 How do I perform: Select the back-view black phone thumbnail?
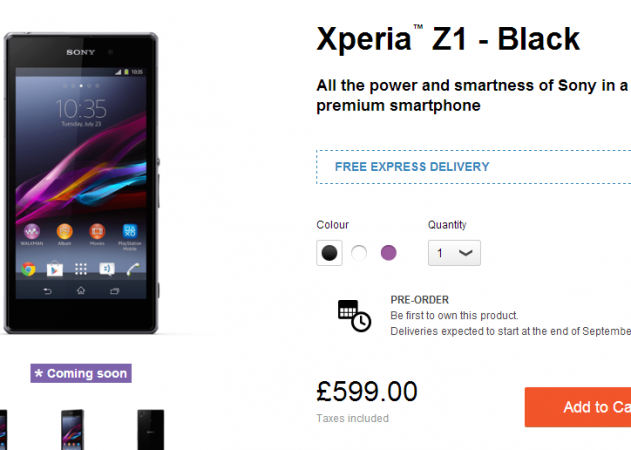151,429
